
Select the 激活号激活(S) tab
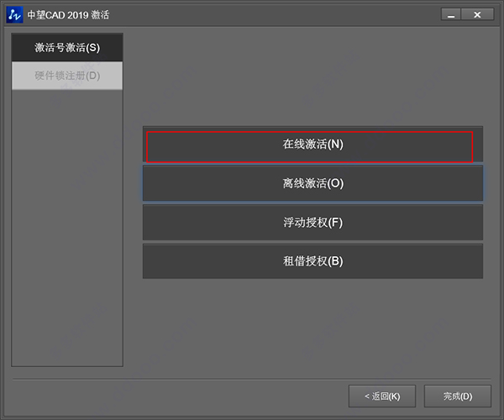[67, 48]
